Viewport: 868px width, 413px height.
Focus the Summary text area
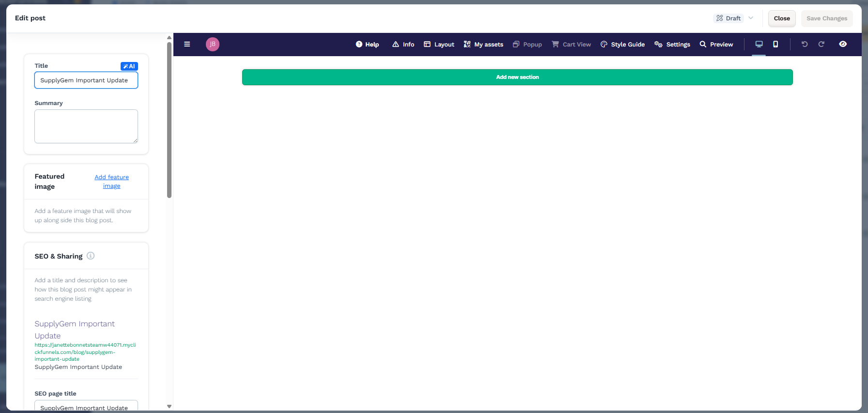tap(86, 126)
